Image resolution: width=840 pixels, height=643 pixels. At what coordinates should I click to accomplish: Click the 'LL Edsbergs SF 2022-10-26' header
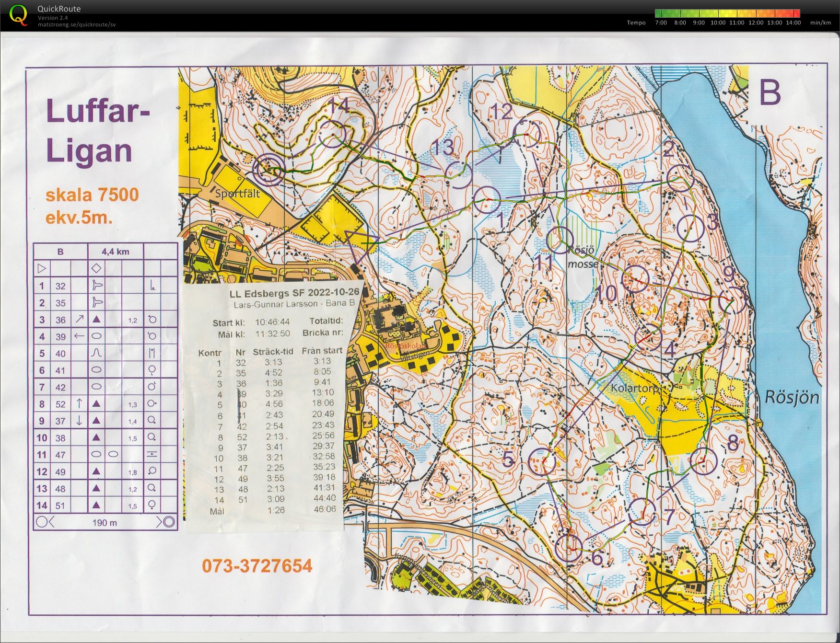(x=294, y=293)
